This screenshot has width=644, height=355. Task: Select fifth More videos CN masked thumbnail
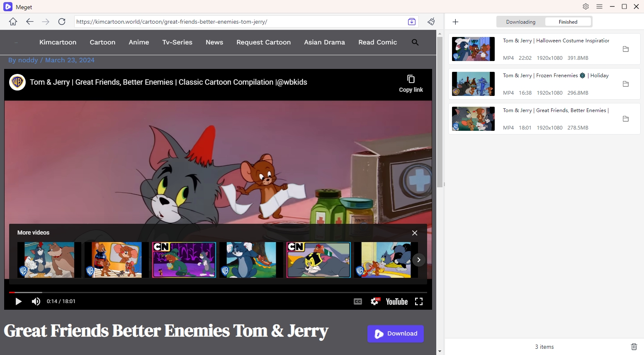point(318,260)
